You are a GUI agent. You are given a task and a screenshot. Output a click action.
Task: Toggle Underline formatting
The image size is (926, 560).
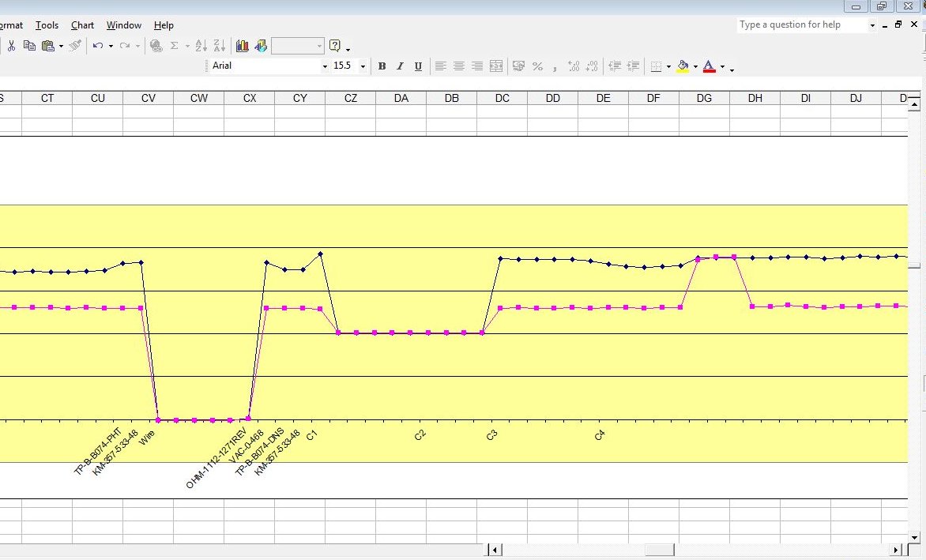(418, 66)
